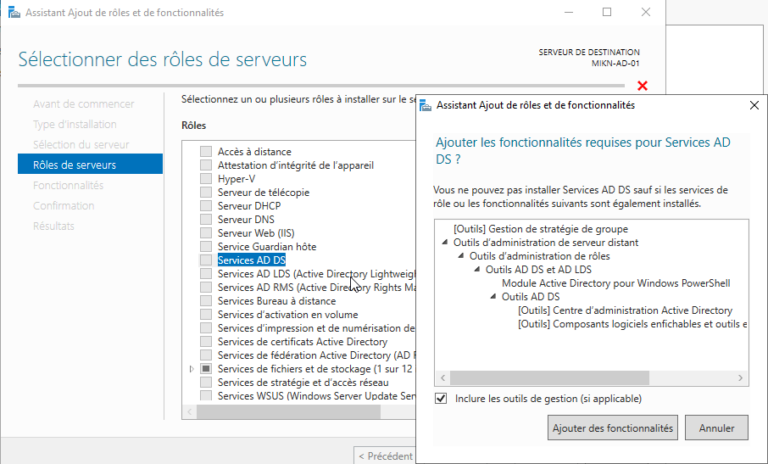This screenshot has width=768, height=464.
Task: Expand Services de fichiers et de stockage node
Action: tap(192, 368)
